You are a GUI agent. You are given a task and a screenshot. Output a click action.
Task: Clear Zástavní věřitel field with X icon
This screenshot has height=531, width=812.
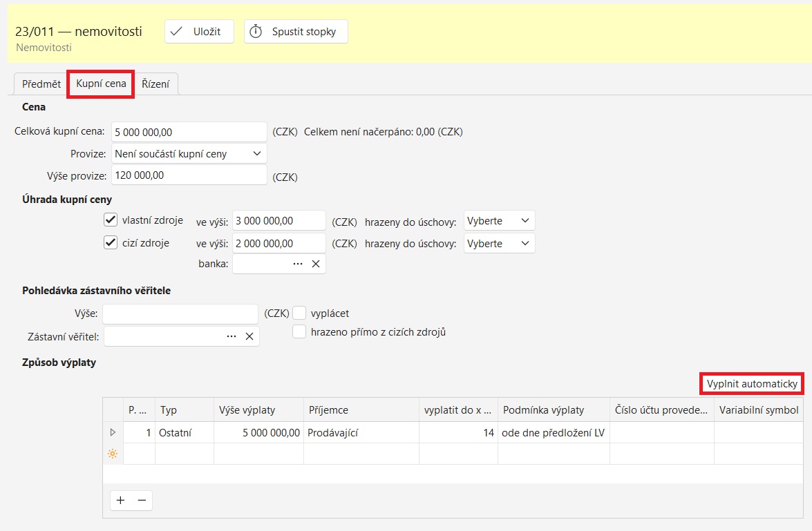click(x=249, y=336)
